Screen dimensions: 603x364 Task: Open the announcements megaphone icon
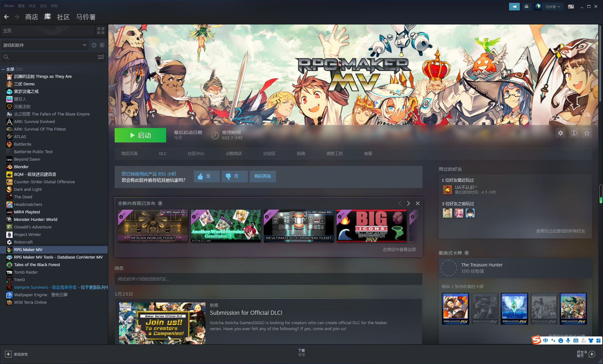[x=514, y=6]
